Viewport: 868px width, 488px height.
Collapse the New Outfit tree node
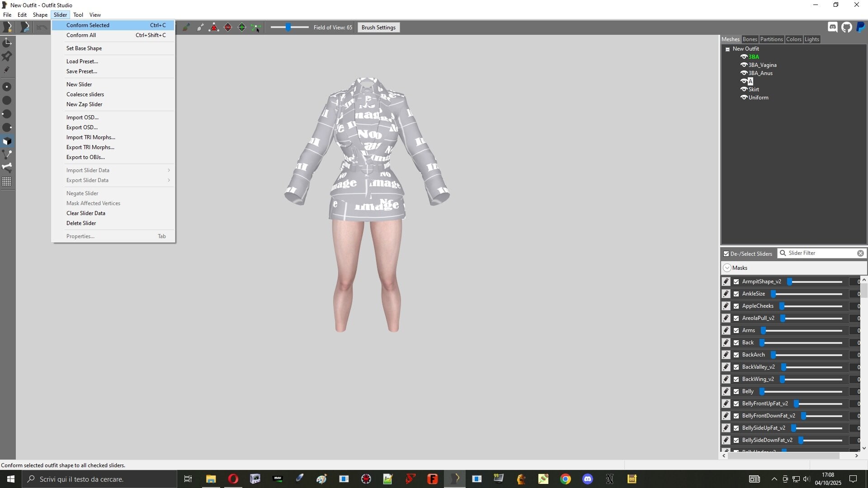click(727, 49)
